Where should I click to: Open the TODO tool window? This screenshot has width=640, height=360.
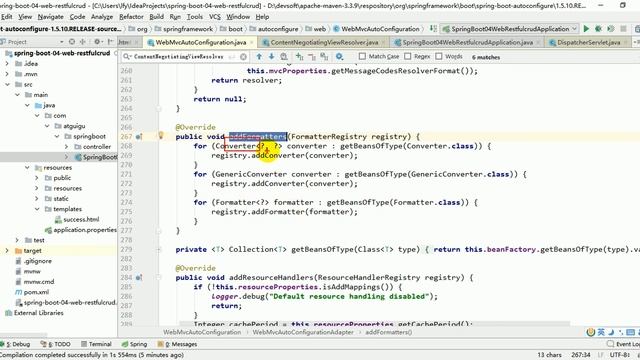tap(56, 344)
